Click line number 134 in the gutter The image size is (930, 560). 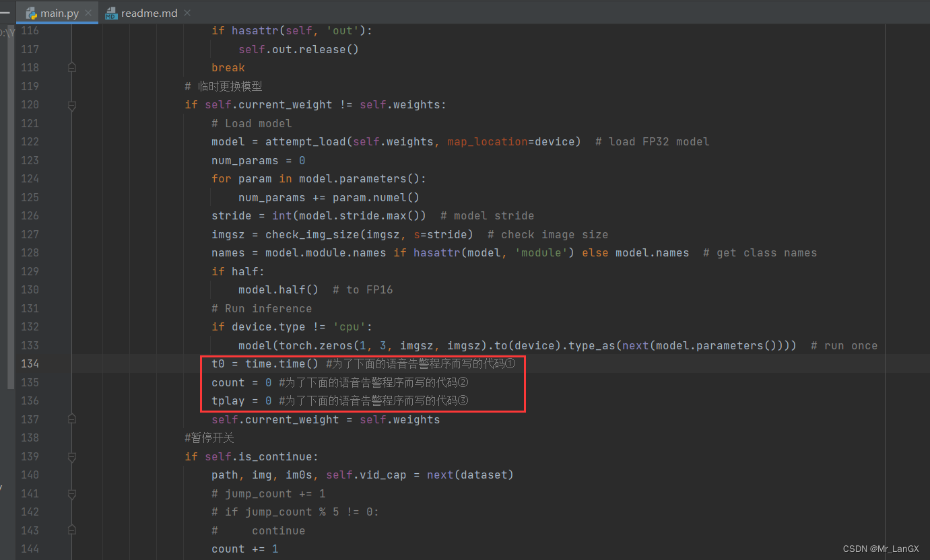pyautogui.click(x=29, y=363)
